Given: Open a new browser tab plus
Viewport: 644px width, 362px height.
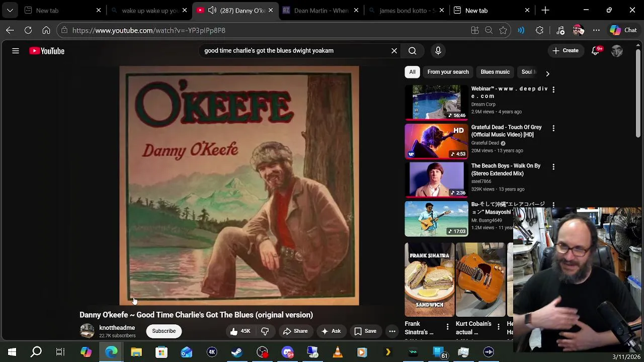Looking at the screenshot, I should pyautogui.click(x=545, y=10).
